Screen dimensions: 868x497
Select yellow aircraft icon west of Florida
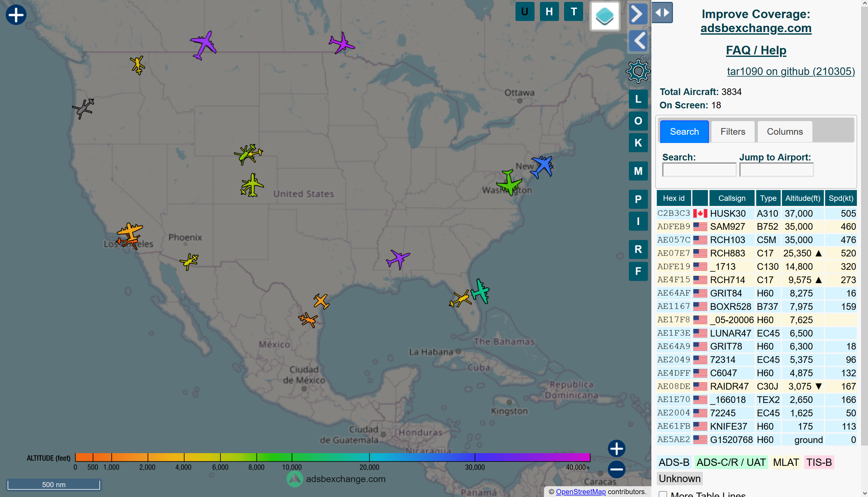click(460, 299)
